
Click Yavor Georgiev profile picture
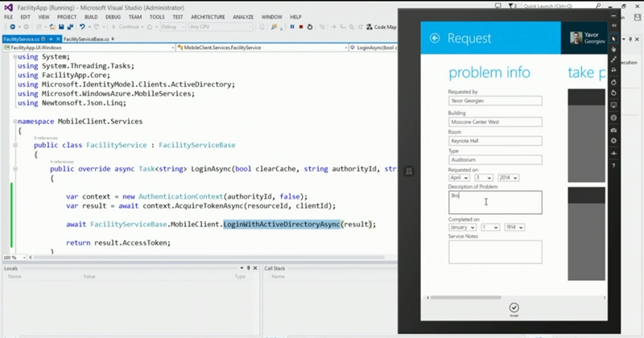click(576, 38)
